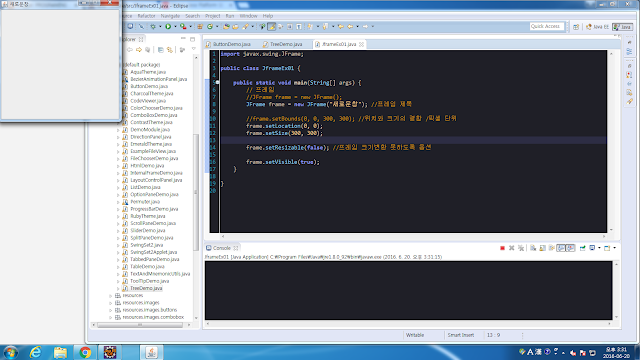Click Remove All Terminated Launches double-X icon
This screenshot has width=640, height=360.
click(521, 248)
